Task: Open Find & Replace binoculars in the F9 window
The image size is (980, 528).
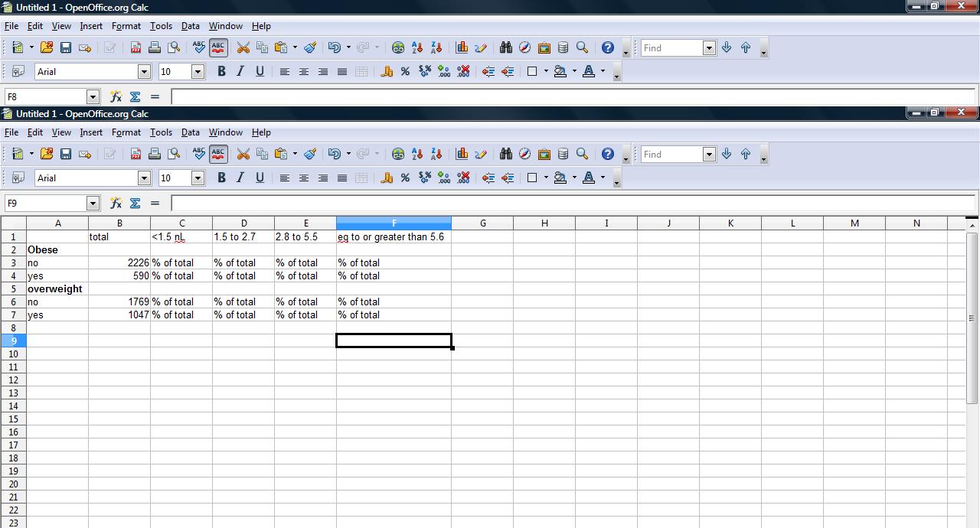Action: (505, 154)
